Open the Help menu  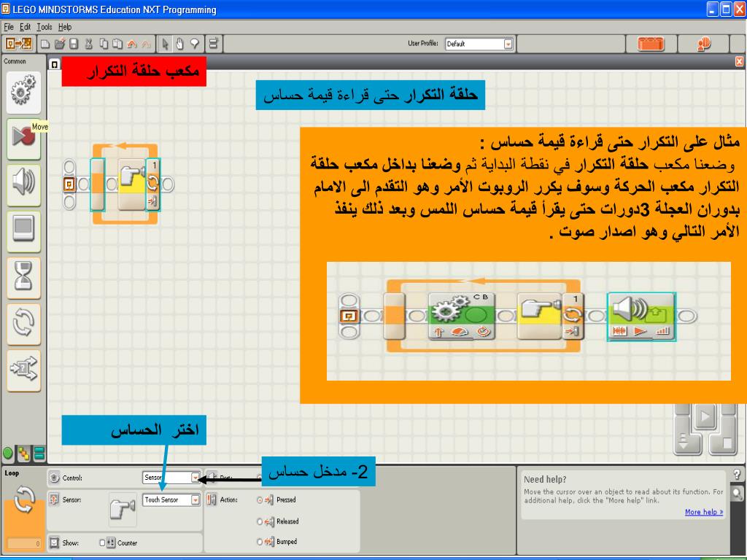pyautogui.click(x=65, y=27)
